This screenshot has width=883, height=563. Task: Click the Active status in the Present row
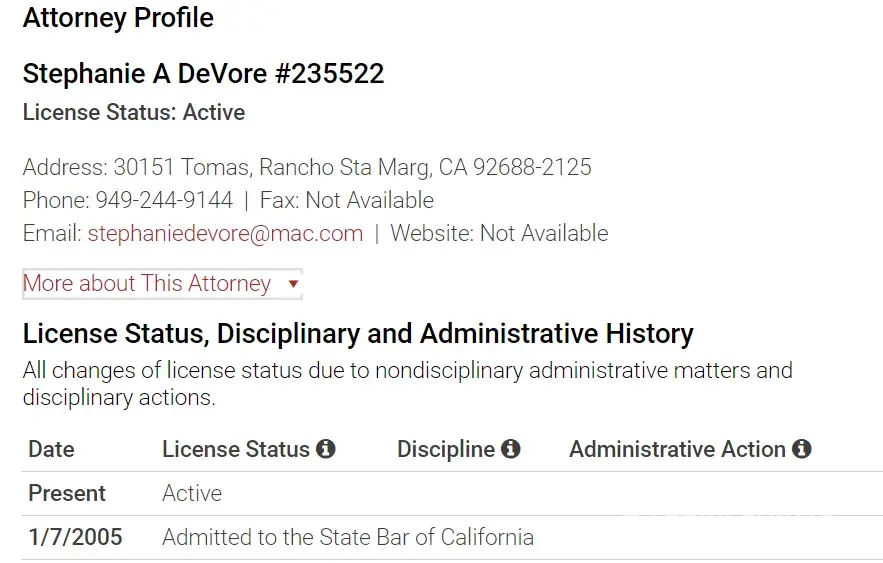[x=192, y=494]
